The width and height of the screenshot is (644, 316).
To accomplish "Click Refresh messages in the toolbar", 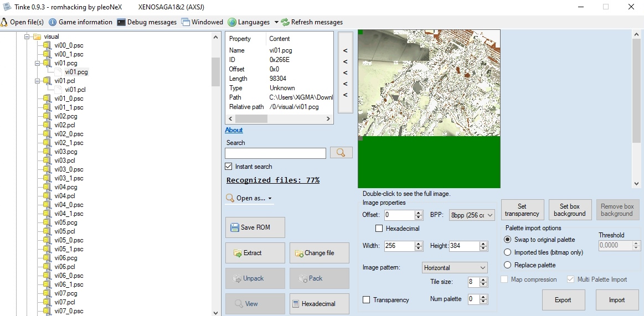I will point(312,22).
